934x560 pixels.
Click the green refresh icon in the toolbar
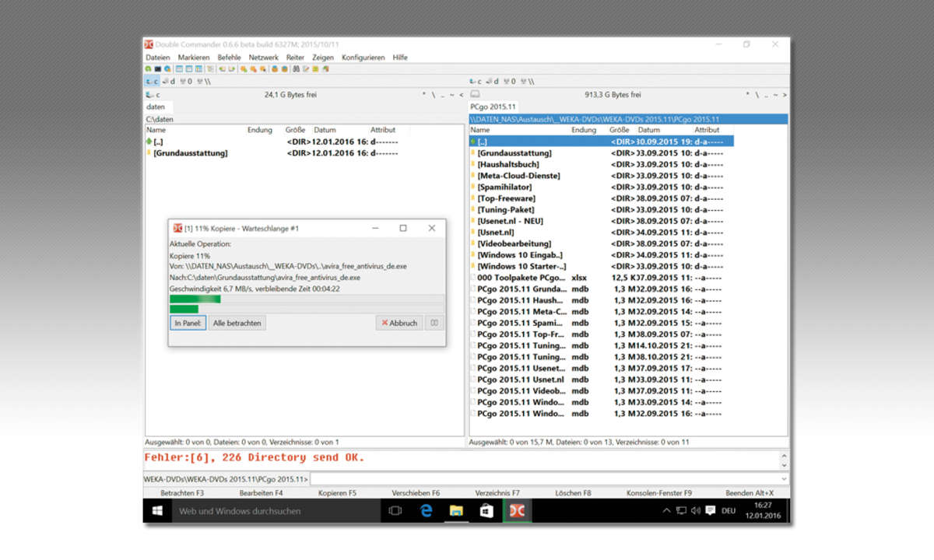[149, 68]
